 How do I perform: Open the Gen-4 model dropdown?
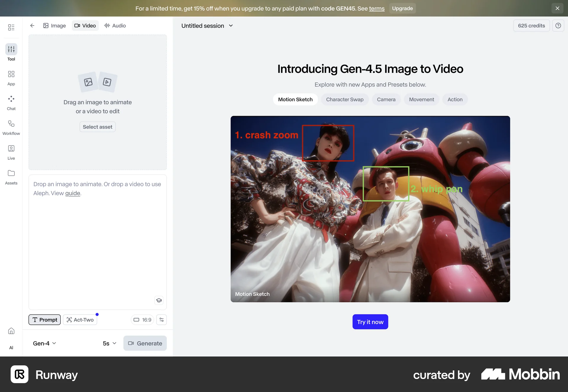click(x=44, y=343)
